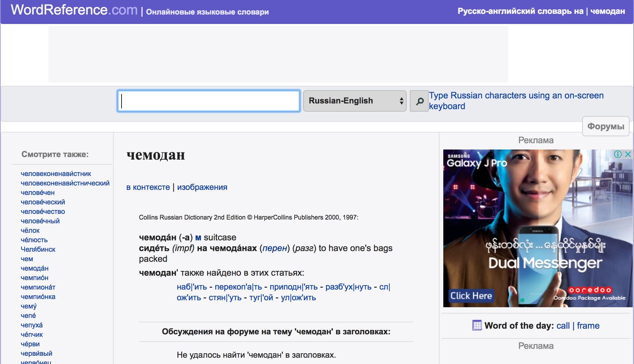
Task: Open the Russian-English dictionary dropdown
Action: pos(354,101)
